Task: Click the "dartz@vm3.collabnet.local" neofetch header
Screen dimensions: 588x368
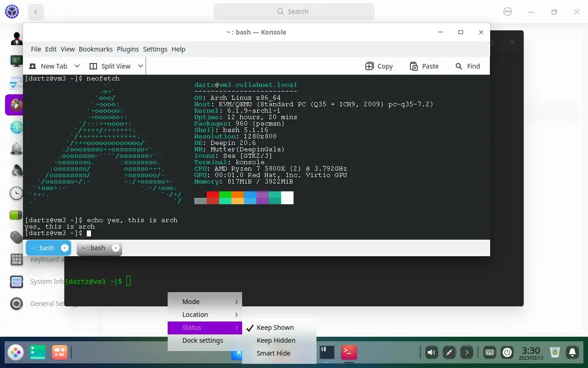Action: point(246,85)
